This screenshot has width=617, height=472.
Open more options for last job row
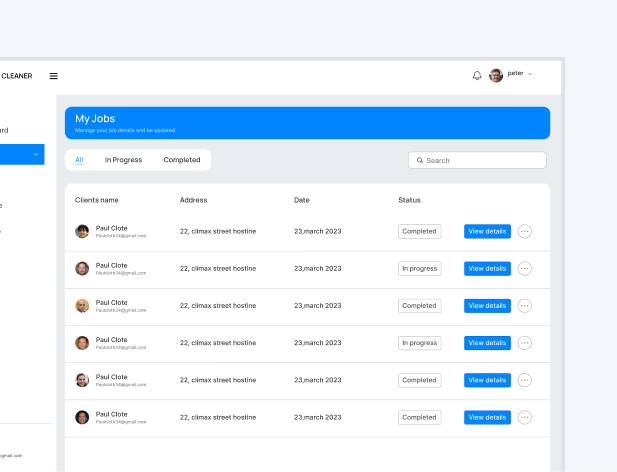pyautogui.click(x=525, y=417)
